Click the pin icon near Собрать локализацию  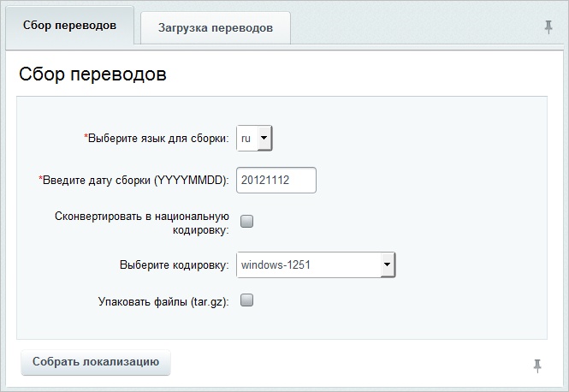[537, 365]
